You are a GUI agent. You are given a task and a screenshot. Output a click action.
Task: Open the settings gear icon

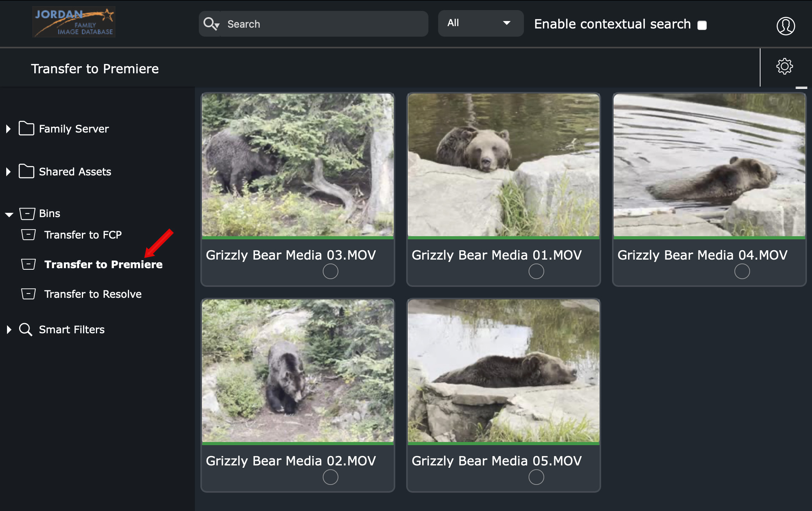784,66
